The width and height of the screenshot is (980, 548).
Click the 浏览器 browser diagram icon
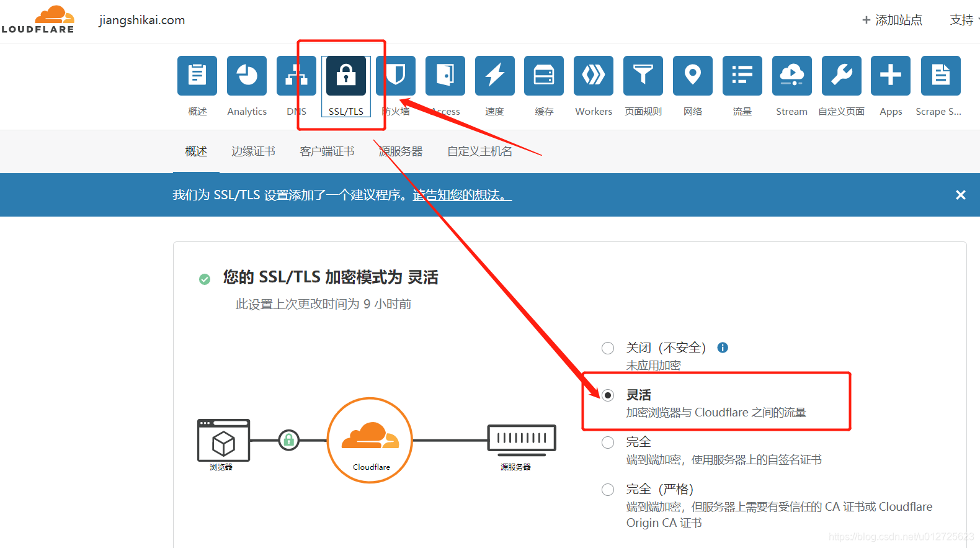(223, 441)
